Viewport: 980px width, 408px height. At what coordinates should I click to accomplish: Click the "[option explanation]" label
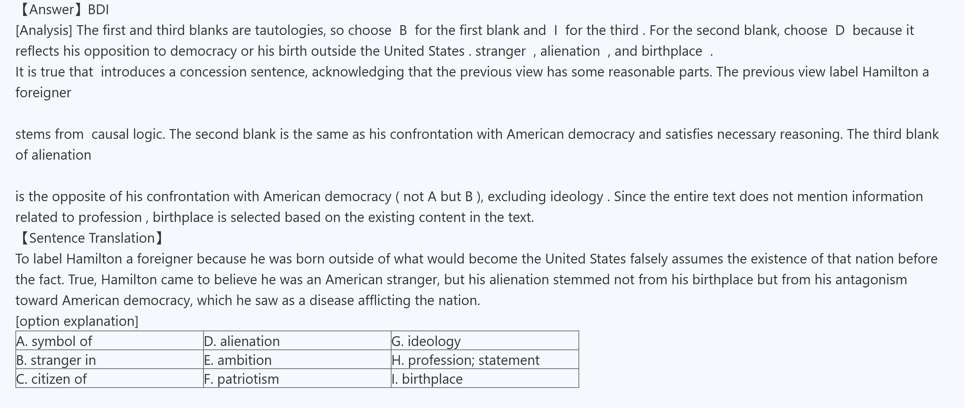tap(77, 321)
